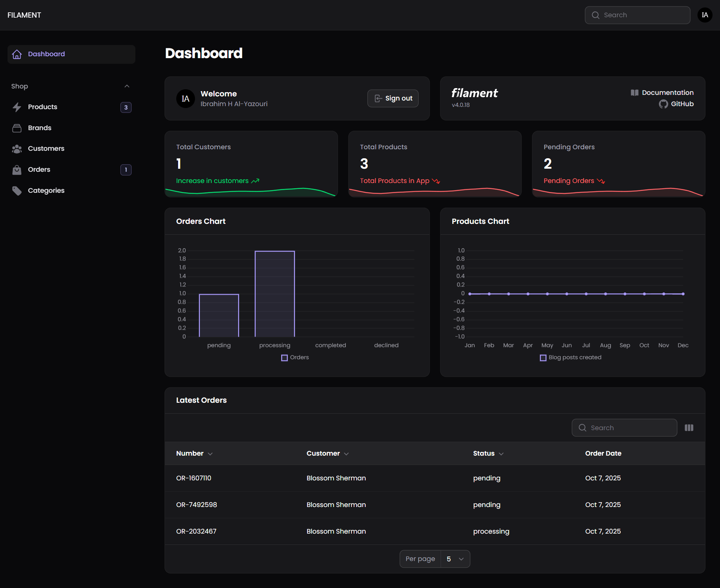The image size is (720, 588).
Task: Click the Dashboard home icon in sidebar
Action: point(17,54)
